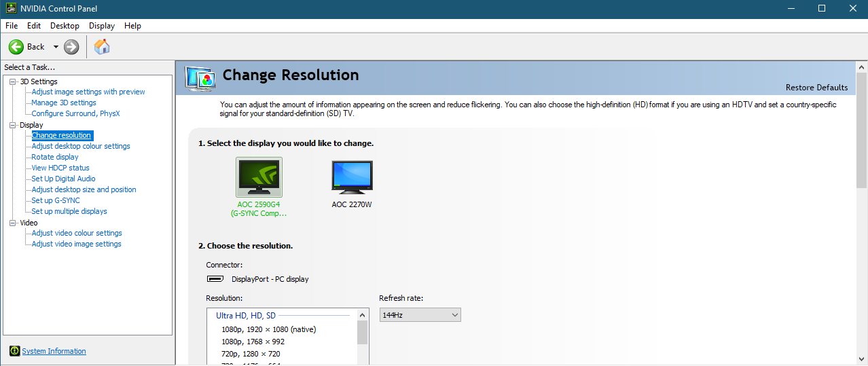Click the Video category label
Screen dimensions: 868x366
tap(29, 223)
